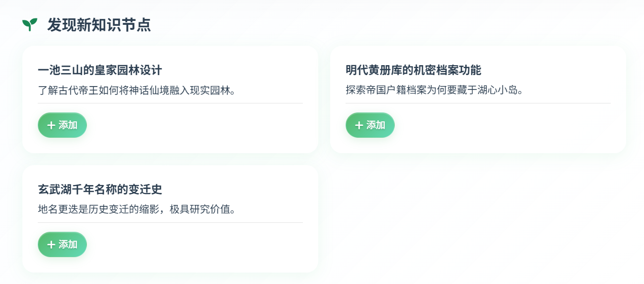Click the 发现新知识节点 heading

click(x=99, y=25)
